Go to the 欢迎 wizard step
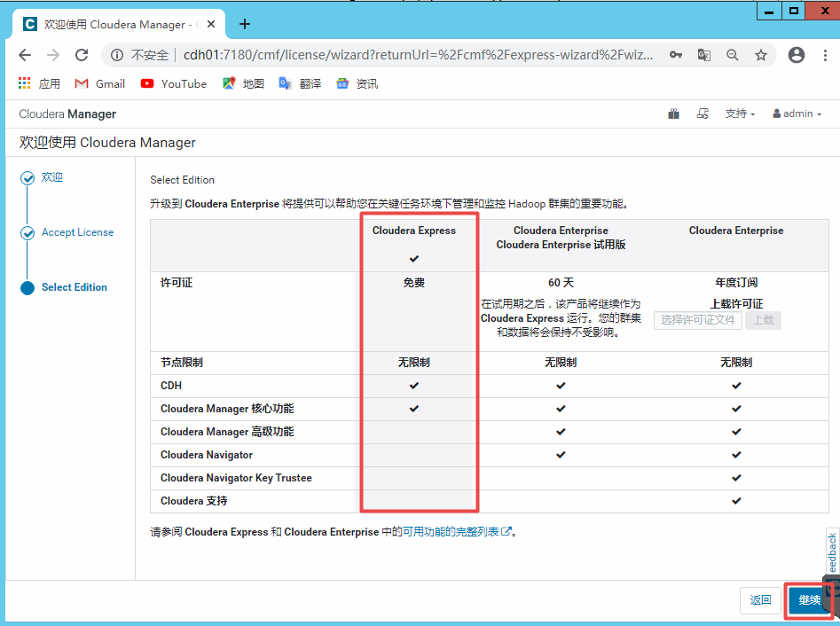The image size is (840, 626). (52, 177)
